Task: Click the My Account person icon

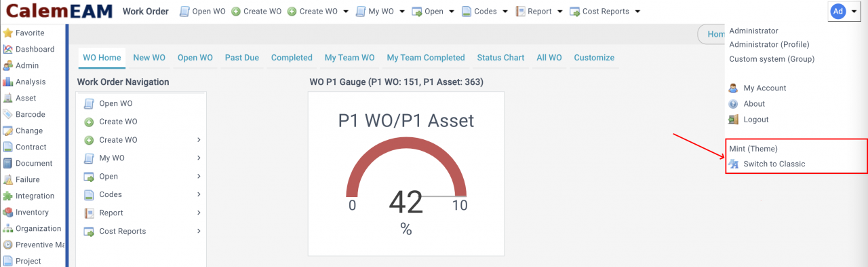Action: 733,88
